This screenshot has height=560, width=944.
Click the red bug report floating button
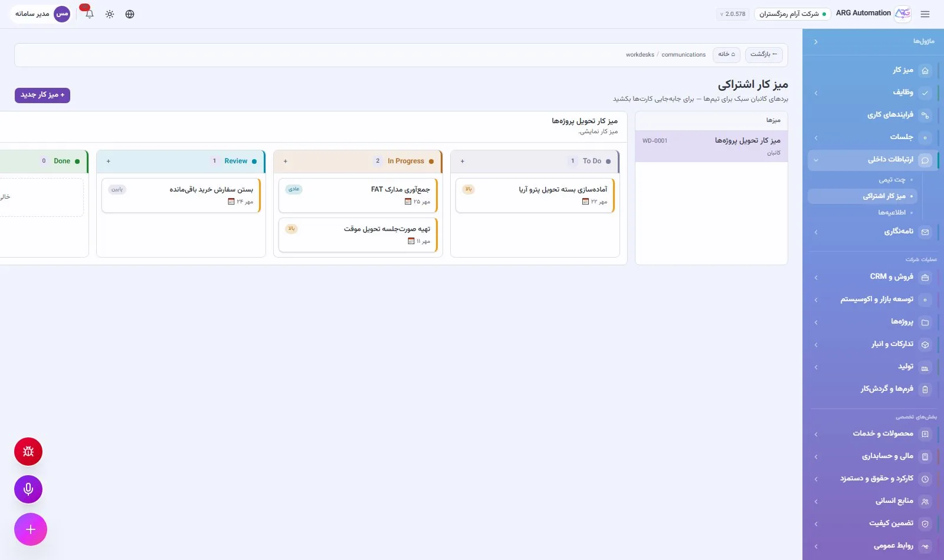coord(28,452)
